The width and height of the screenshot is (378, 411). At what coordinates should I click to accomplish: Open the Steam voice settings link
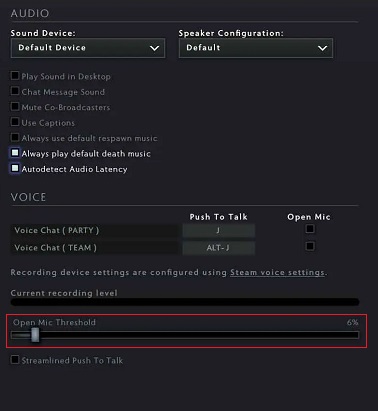pos(277,273)
